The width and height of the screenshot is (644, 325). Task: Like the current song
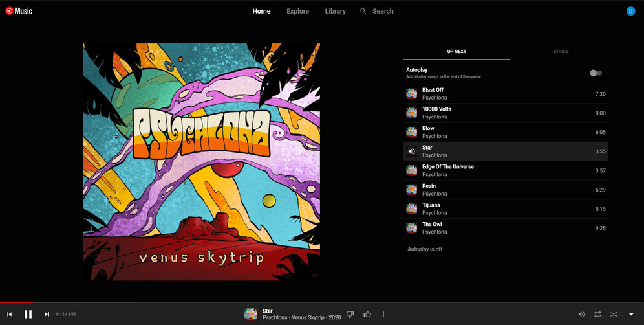367,314
